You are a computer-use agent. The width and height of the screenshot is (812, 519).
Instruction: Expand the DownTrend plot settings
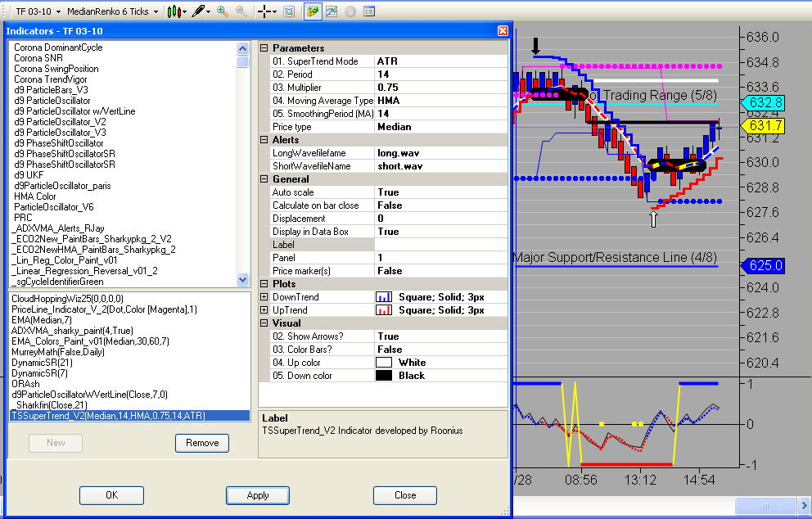point(264,297)
